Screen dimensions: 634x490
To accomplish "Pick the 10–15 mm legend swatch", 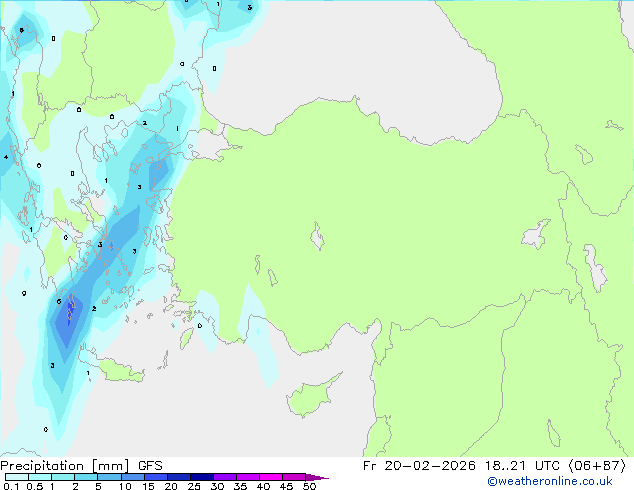I will 132,477.
